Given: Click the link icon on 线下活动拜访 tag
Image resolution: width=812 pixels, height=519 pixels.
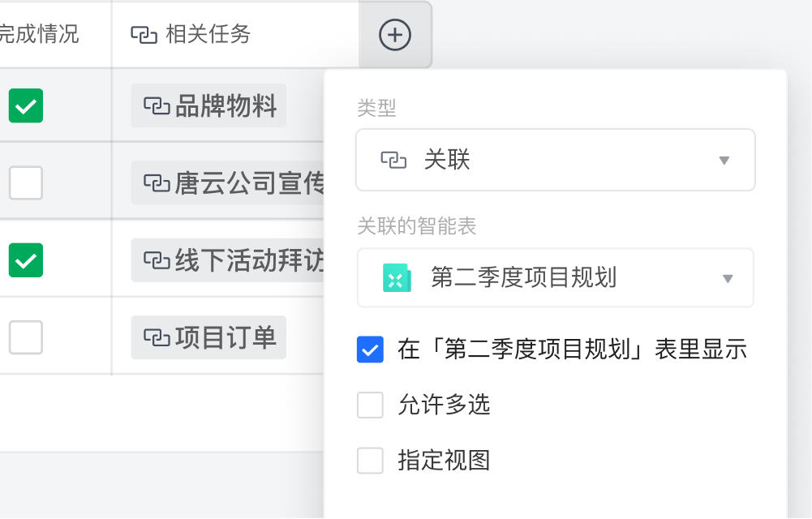Looking at the screenshot, I should click(157, 260).
